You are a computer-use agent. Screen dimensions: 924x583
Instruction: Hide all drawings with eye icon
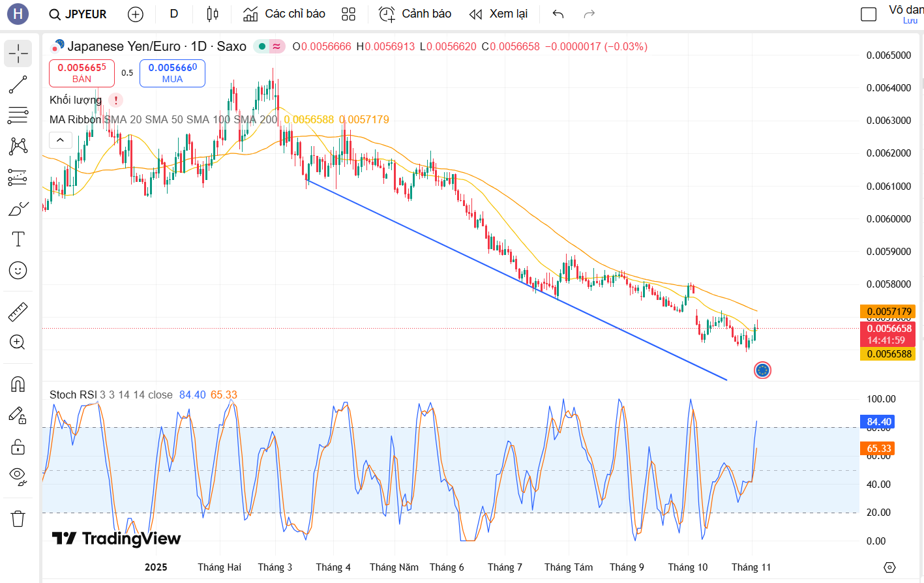pos(18,476)
